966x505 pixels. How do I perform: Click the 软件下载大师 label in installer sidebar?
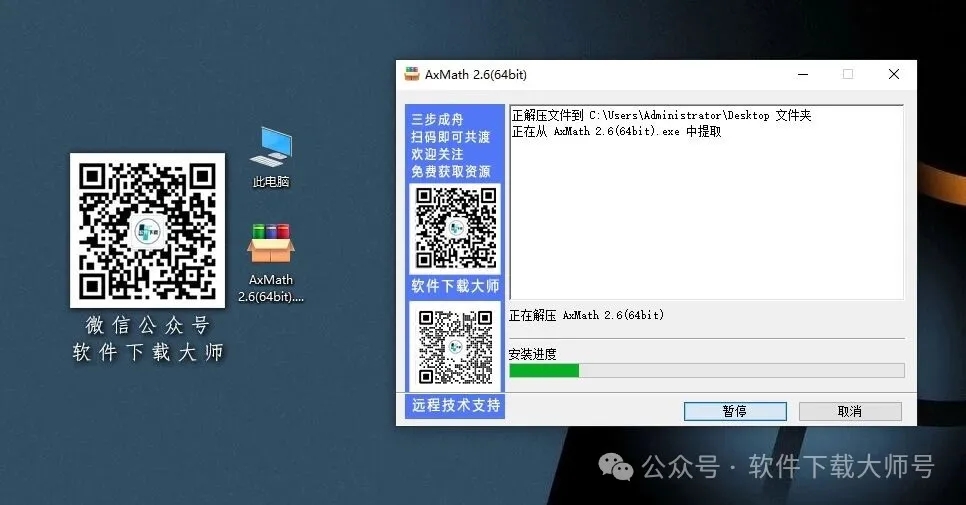tap(455, 286)
